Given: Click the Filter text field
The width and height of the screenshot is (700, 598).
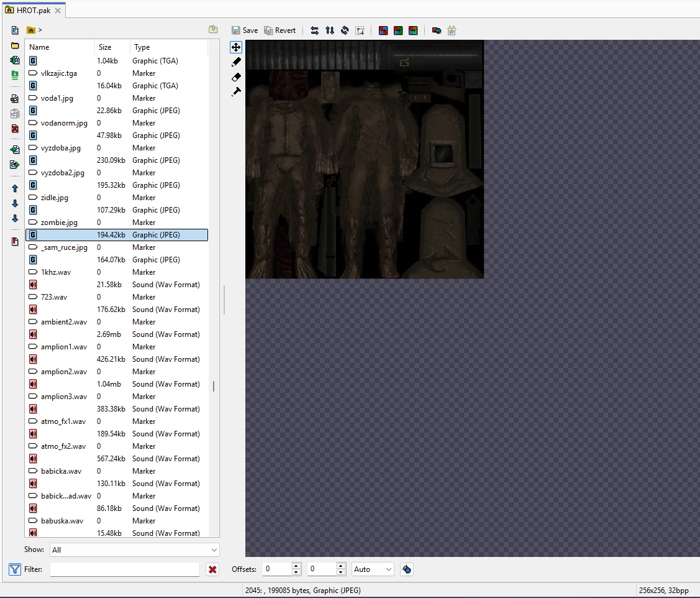Looking at the screenshot, I should [125, 569].
